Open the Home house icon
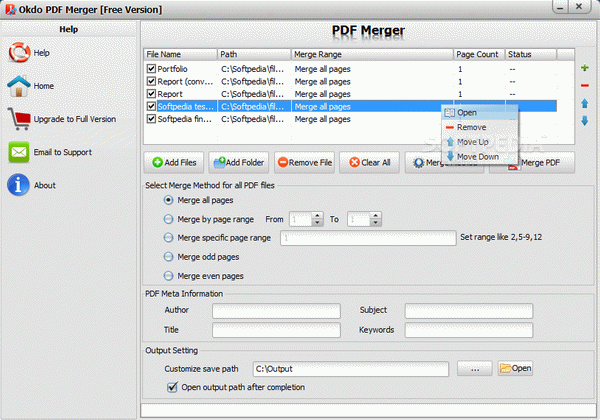600x420 pixels. (18, 86)
